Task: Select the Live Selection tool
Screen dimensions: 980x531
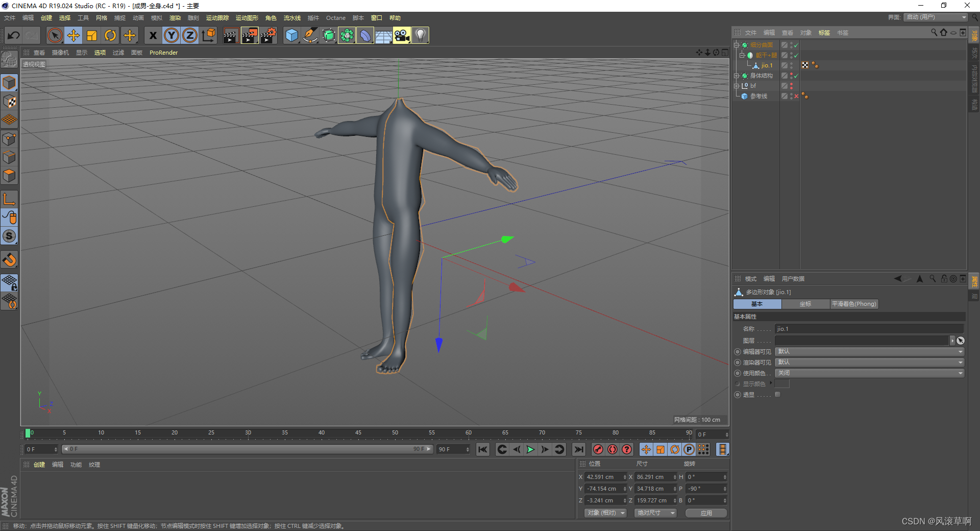Action: 54,35
